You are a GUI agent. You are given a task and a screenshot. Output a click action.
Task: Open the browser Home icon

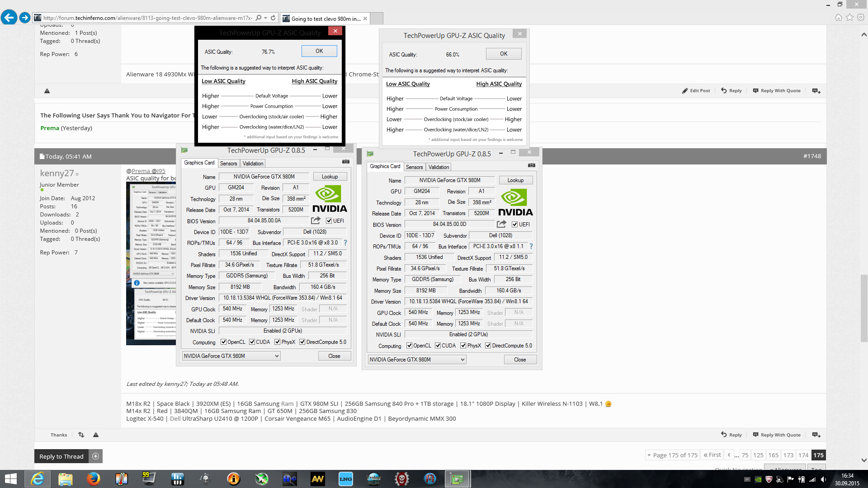tap(839, 17)
